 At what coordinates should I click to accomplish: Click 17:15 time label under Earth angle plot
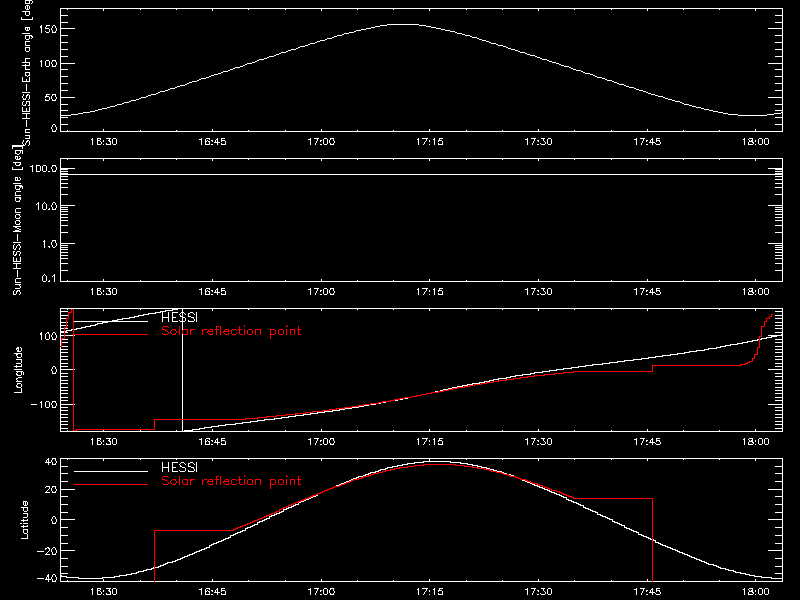click(430, 142)
